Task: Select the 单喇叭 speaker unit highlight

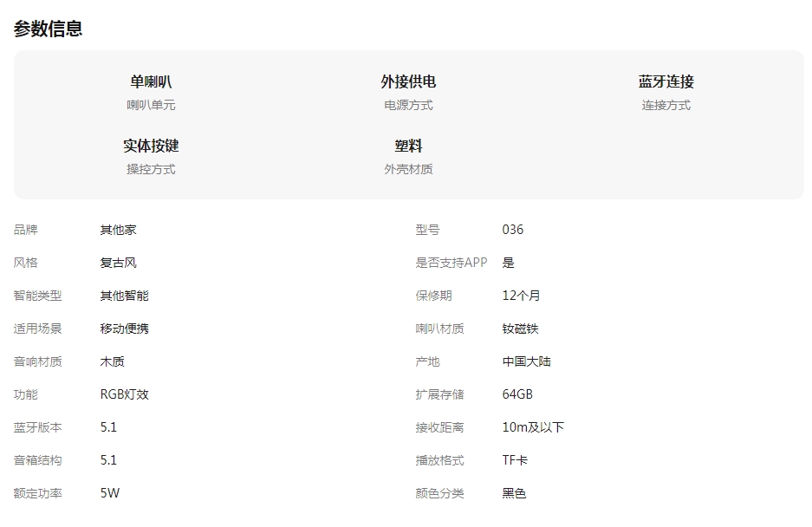Action: click(x=151, y=82)
